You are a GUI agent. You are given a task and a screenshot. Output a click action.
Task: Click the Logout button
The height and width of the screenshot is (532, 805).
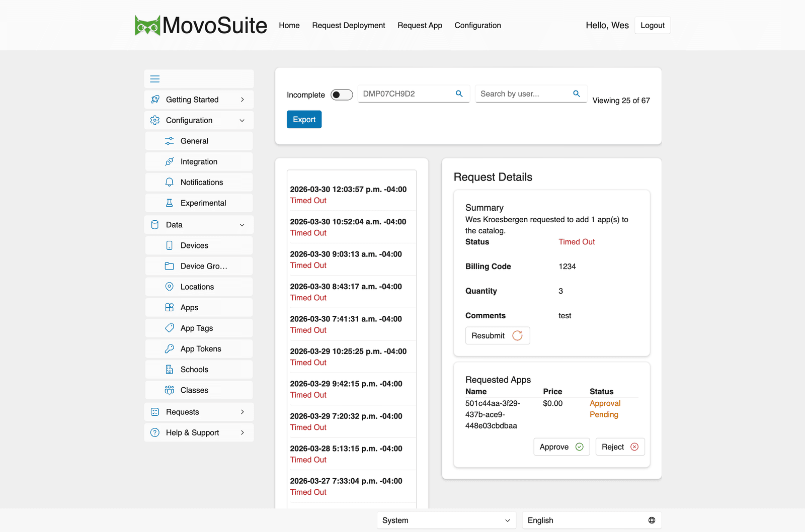pos(653,25)
